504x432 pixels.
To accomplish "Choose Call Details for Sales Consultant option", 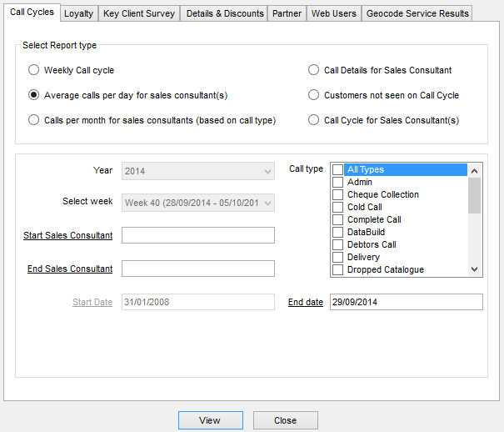I will tap(314, 70).
